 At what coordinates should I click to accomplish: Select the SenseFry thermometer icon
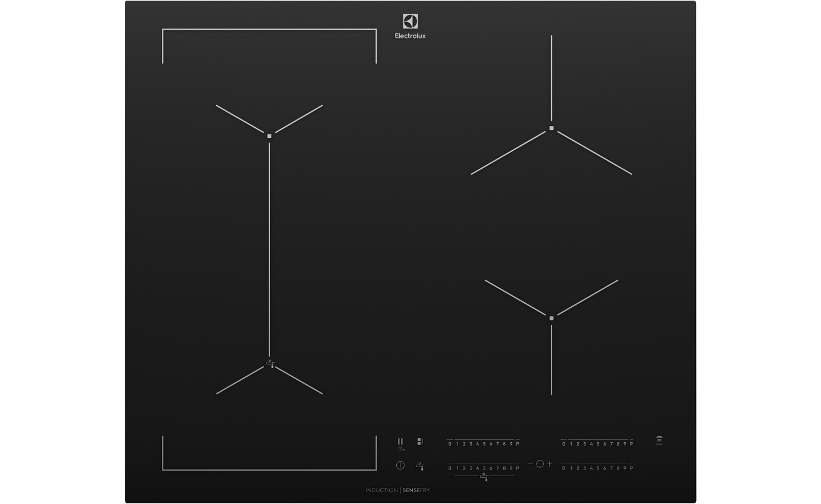421,467
